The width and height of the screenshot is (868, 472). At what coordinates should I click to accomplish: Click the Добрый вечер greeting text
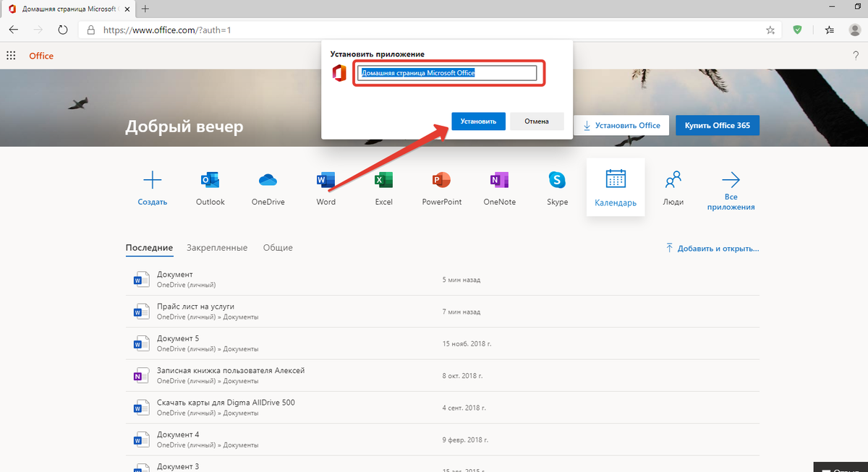pos(184,127)
